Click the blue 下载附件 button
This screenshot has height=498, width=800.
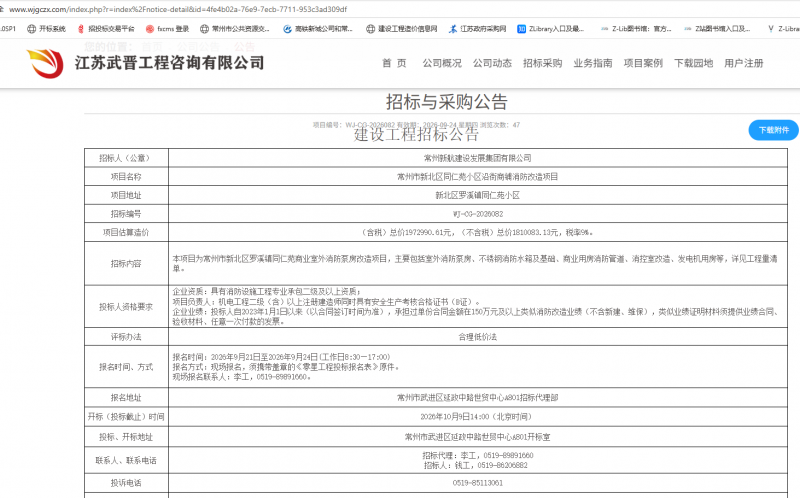(x=773, y=130)
